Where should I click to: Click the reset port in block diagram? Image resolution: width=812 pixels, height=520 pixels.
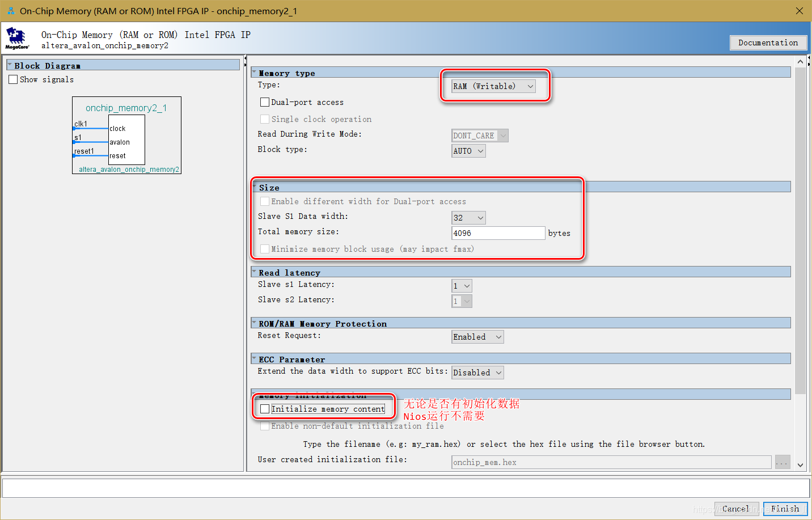click(x=117, y=156)
